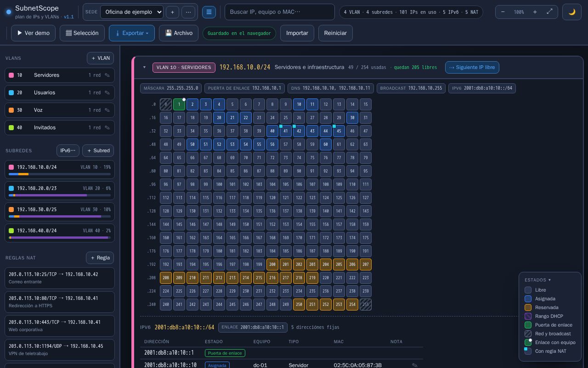
Task: Start the Ver demo playback
Action: [x=33, y=33]
